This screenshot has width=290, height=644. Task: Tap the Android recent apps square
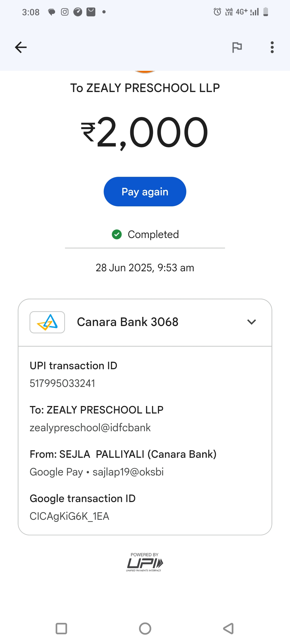tap(61, 628)
